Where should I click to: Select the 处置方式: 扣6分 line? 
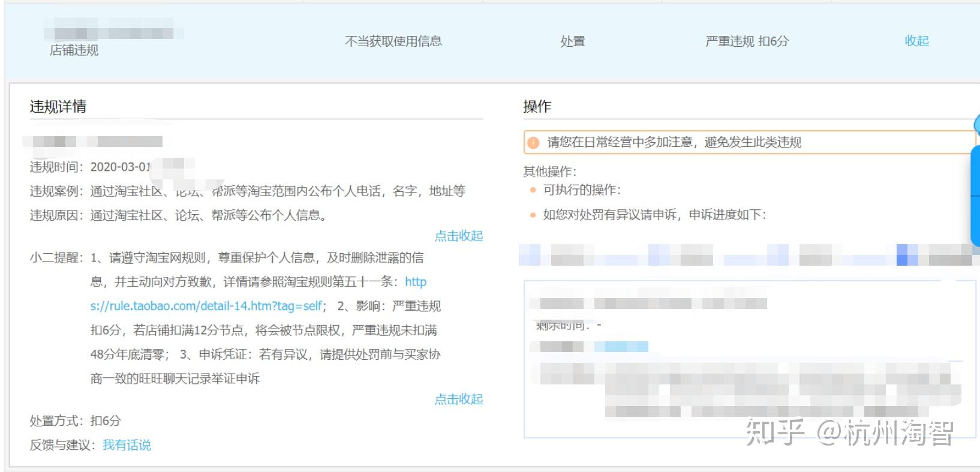pyautogui.click(x=76, y=421)
